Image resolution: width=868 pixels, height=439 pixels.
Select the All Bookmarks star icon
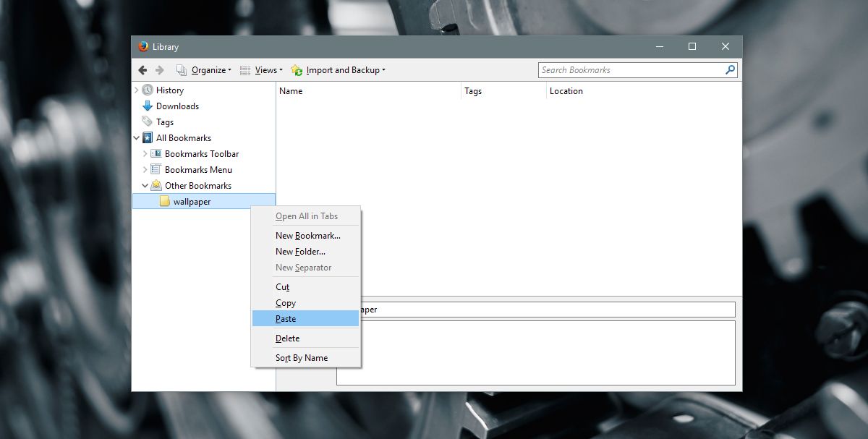[x=148, y=138]
